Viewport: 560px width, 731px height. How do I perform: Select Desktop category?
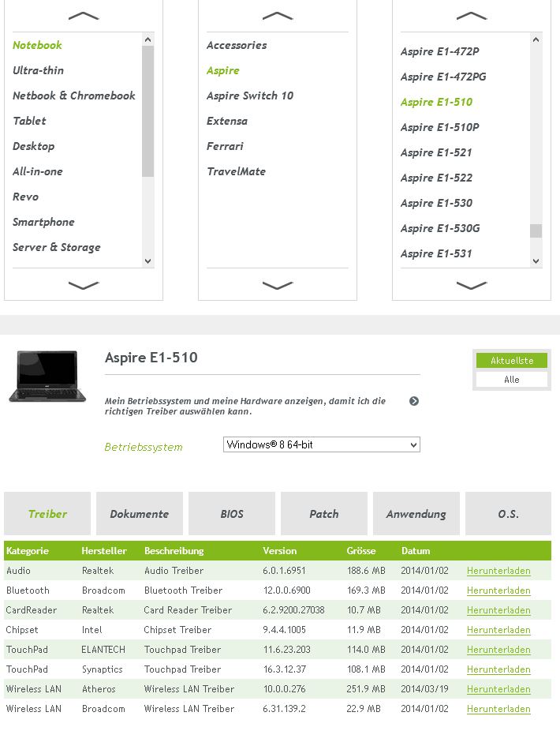[34, 146]
